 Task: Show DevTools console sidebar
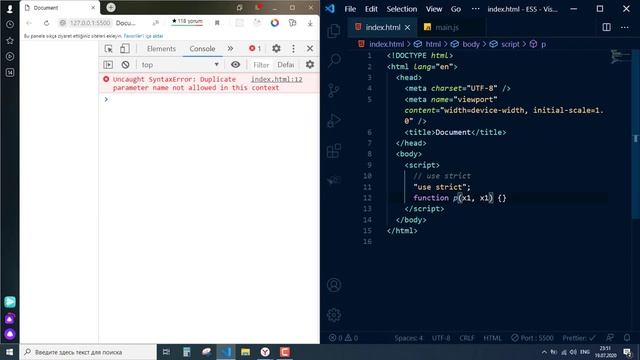click(108, 64)
